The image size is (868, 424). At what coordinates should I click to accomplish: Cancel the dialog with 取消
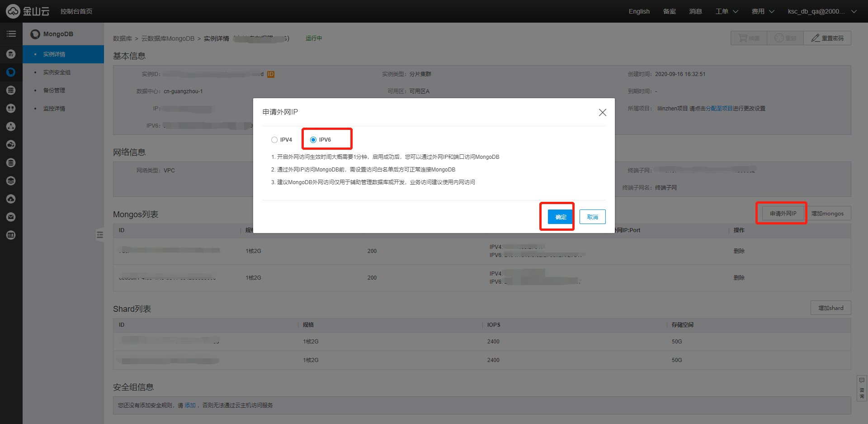[593, 217]
